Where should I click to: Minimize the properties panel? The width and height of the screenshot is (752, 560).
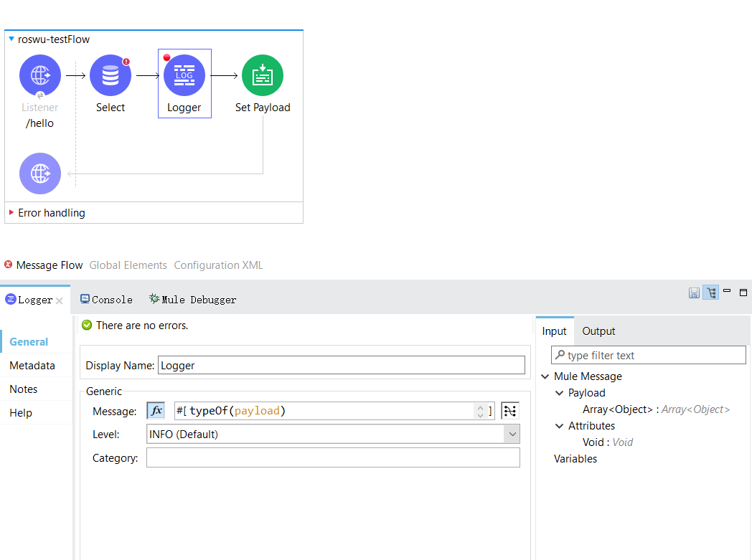(727, 291)
